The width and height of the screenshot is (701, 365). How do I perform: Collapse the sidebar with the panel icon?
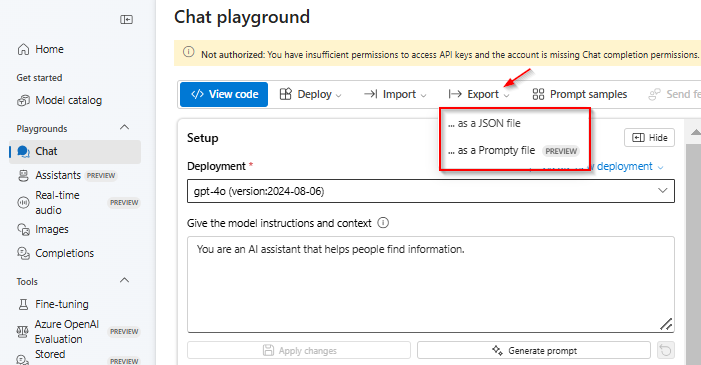127,20
